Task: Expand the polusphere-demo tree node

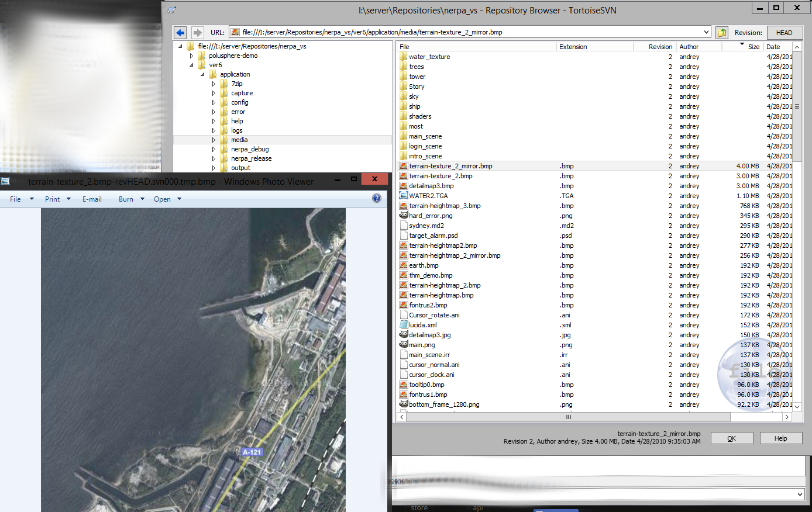Action: (191, 56)
